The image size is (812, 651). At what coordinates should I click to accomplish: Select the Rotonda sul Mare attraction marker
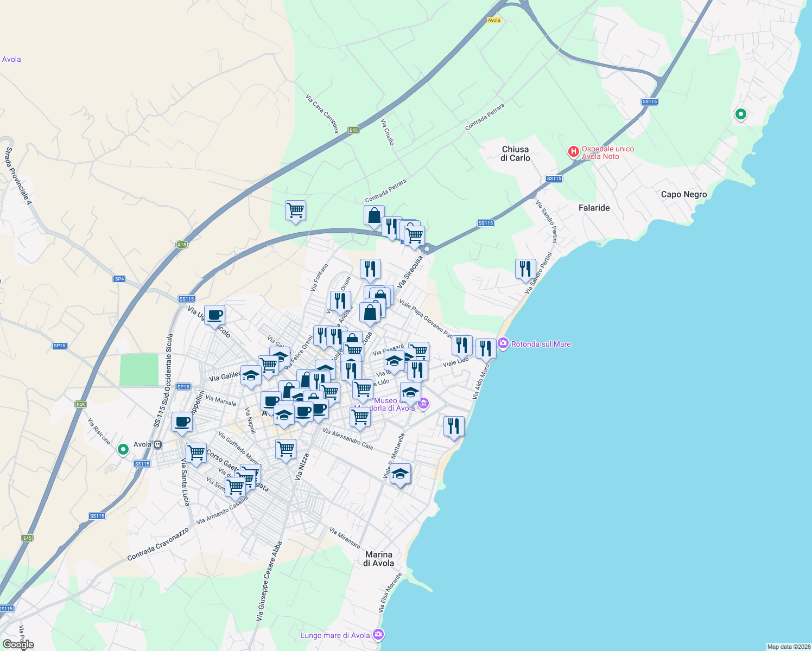click(503, 343)
